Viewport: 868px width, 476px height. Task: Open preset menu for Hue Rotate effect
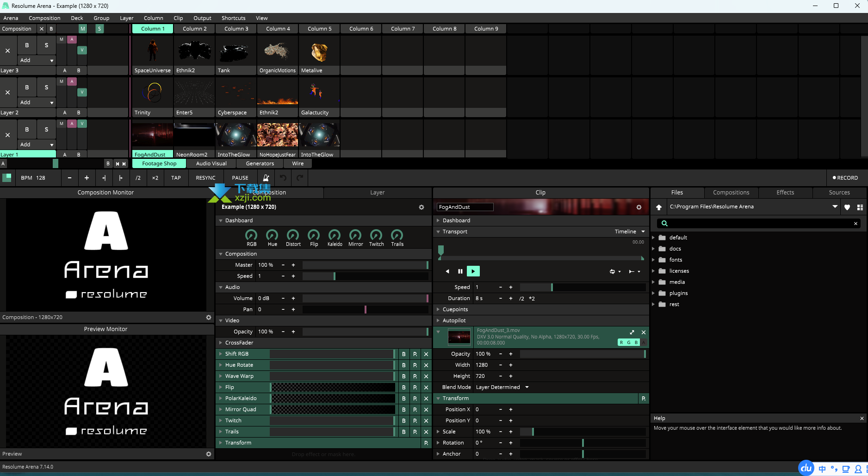[415, 365]
